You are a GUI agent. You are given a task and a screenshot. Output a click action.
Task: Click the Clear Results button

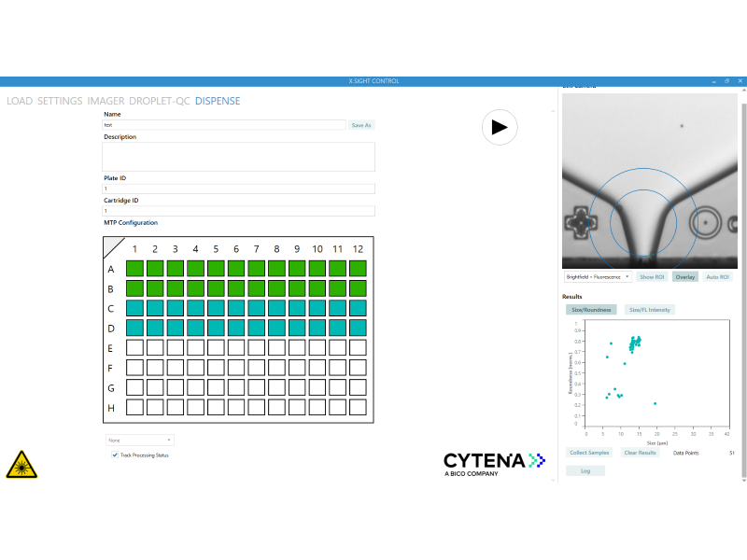click(640, 453)
